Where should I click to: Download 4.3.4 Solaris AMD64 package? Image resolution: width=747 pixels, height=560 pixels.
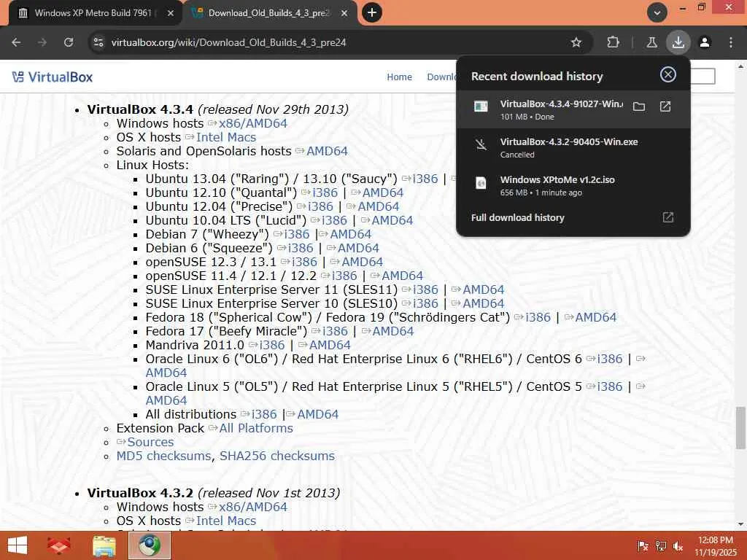pyautogui.click(x=327, y=151)
